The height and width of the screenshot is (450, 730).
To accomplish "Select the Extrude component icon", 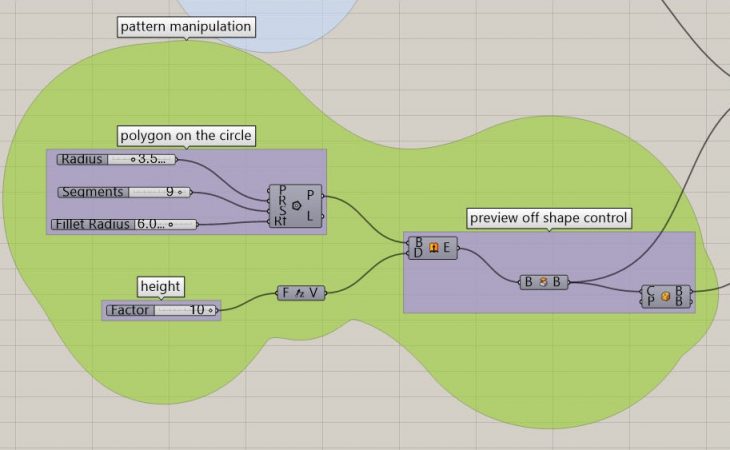I will [x=433, y=247].
